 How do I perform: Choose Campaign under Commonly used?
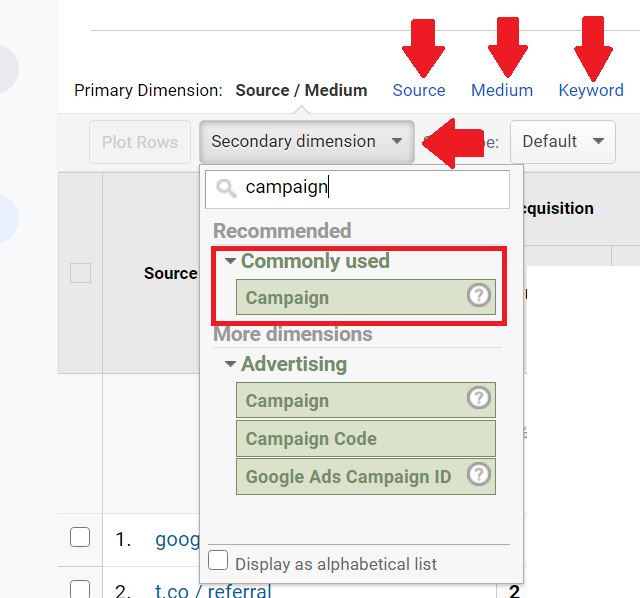pos(366,297)
